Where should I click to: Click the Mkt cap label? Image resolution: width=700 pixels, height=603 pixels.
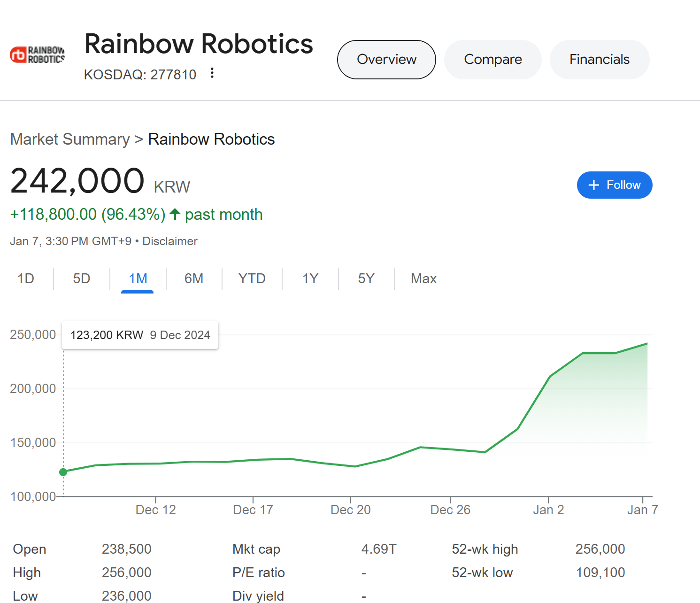pyautogui.click(x=256, y=549)
